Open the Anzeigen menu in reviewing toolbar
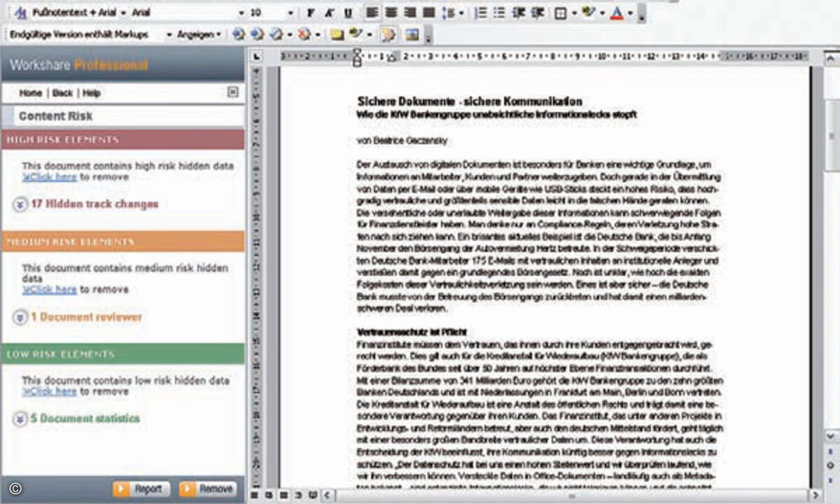 pos(199,34)
